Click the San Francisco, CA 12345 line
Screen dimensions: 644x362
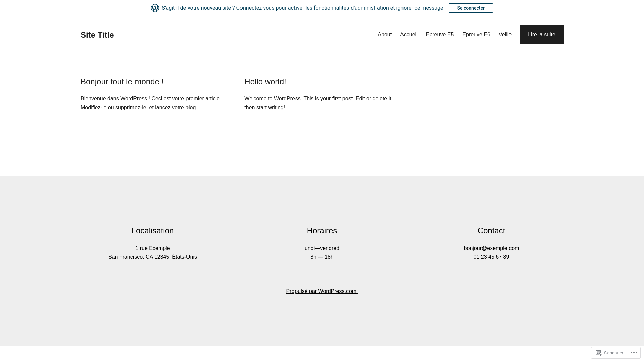click(x=152, y=257)
